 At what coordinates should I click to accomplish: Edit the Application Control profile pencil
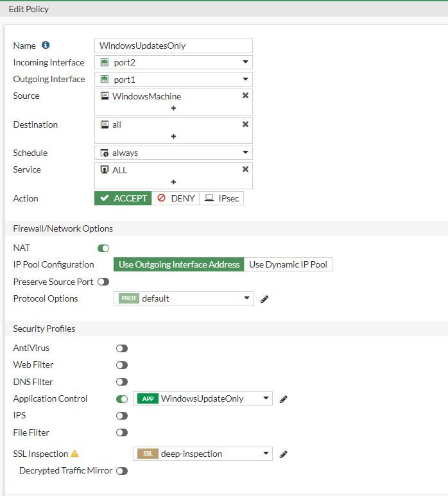(284, 399)
